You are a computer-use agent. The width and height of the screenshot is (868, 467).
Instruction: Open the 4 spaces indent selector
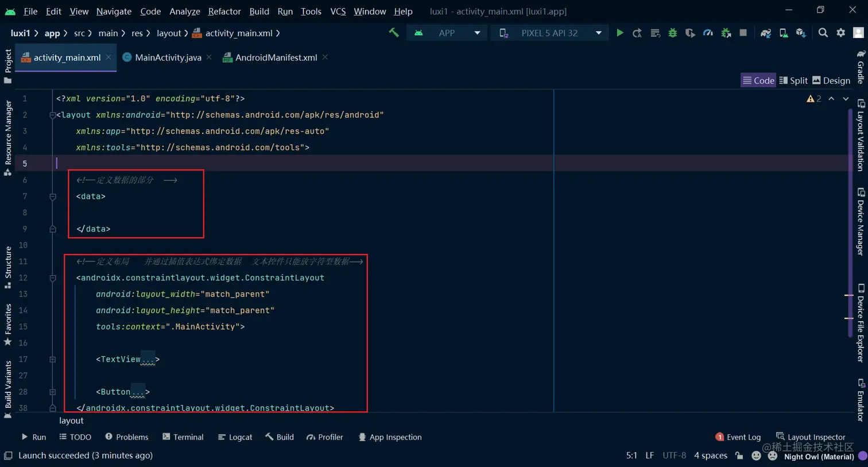click(711, 456)
